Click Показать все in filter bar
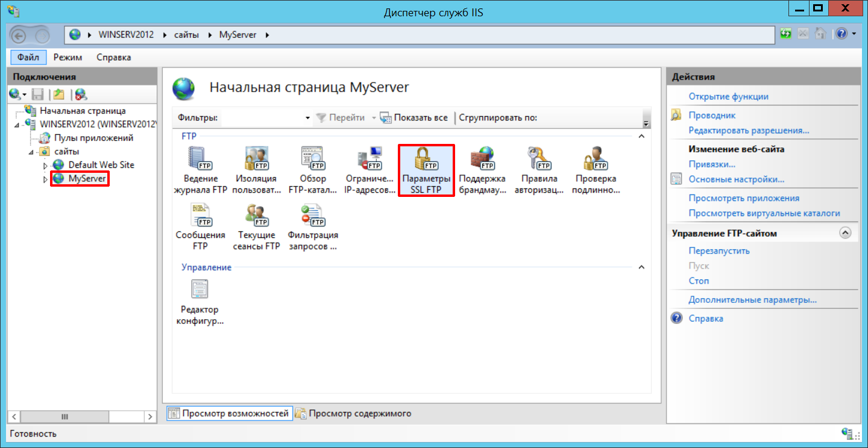Viewport: 868px width, 448px height. click(414, 117)
